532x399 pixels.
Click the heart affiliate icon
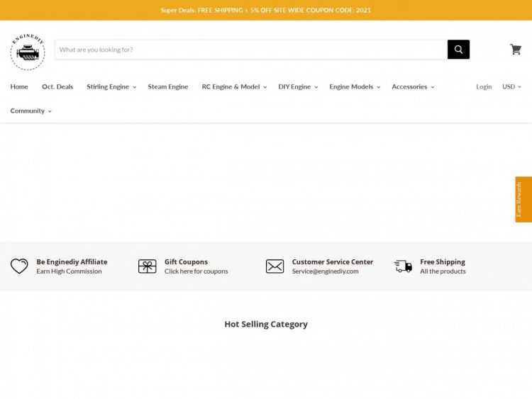[x=19, y=266]
